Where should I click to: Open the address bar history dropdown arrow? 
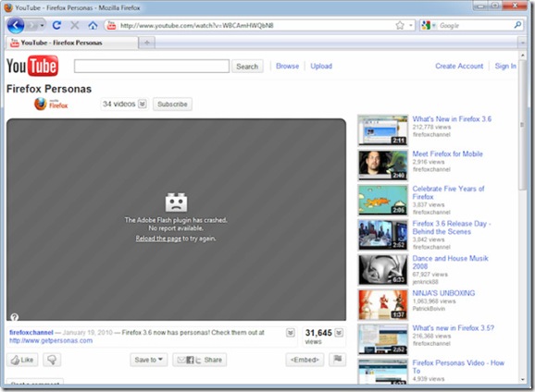coord(410,25)
